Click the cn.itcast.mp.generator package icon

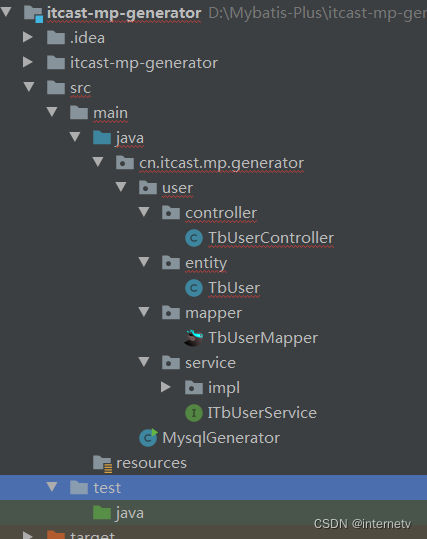pyautogui.click(x=125, y=162)
